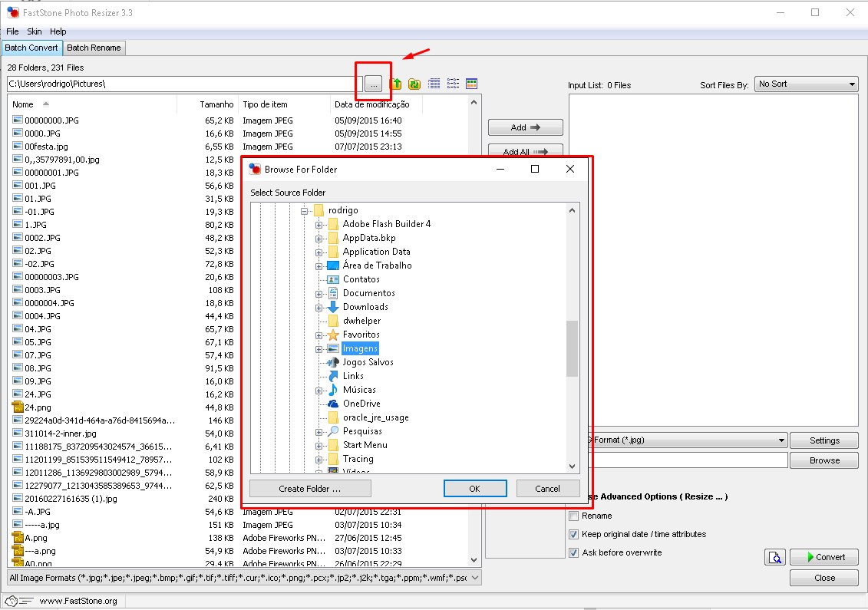Click the Create Folder ... button
This screenshot has width=868, height=610.
(310, 488)
